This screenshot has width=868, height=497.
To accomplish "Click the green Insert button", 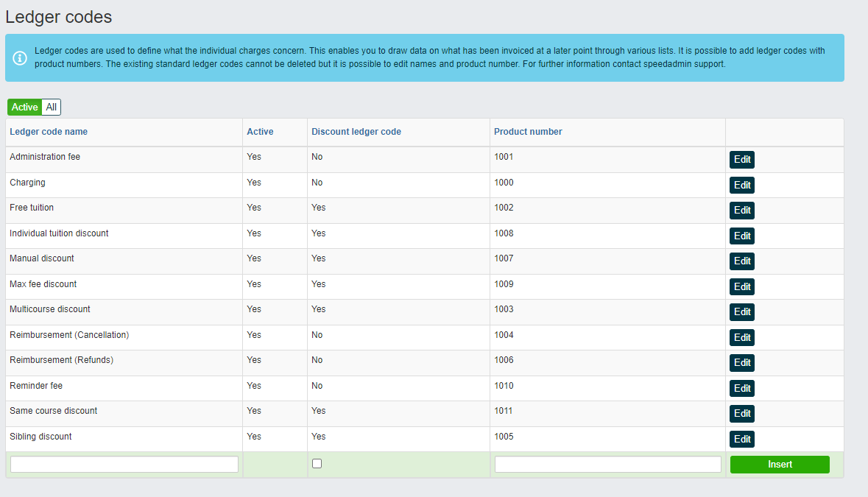I will [x=780, y=465].
